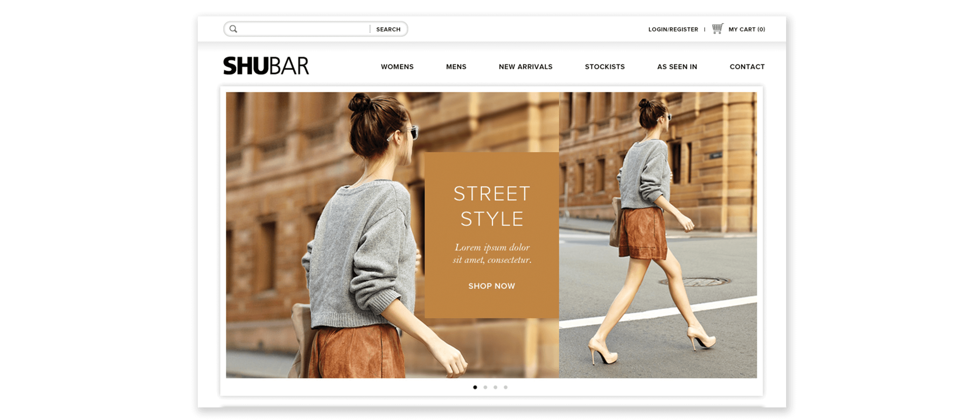This screenshot has height=420, width=980.
Task: Click the Lorem ipsum dolor caption
Action: (x=491, y=253)
